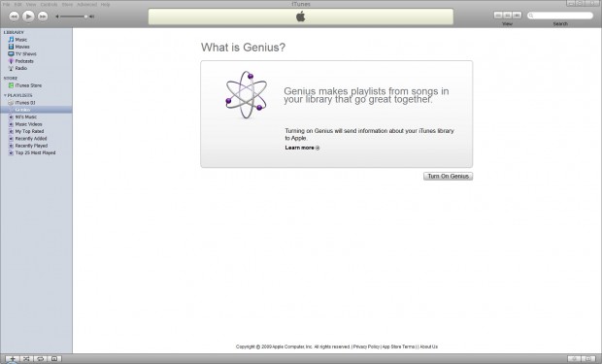Toggle the shuffle button

pyautogui.click(x=26, y=358)
